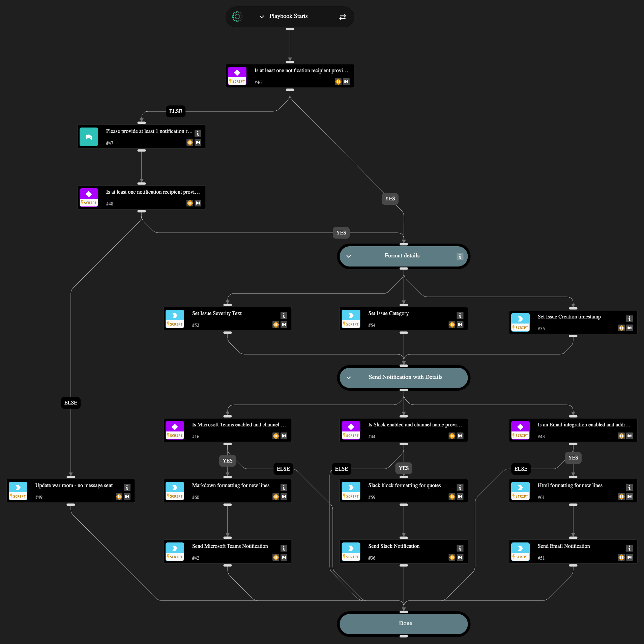Click the swap arrows icon on Playbook Starts

coord(342,17)
